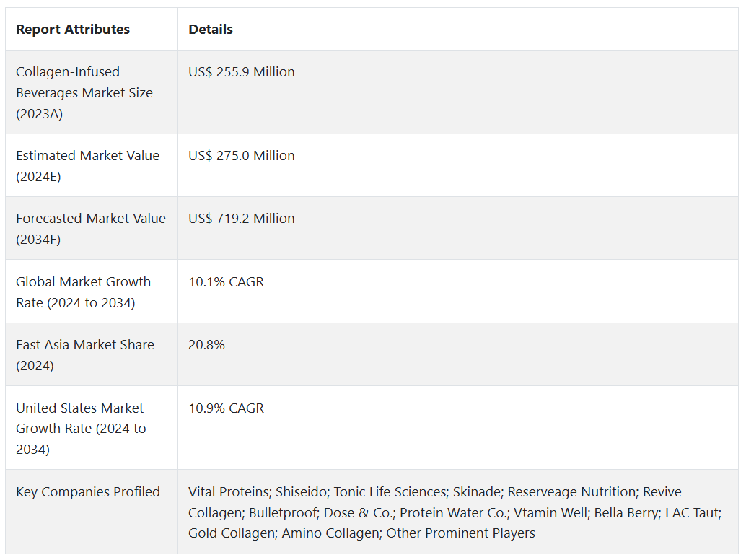Screen dimensions: 746x560
Task: Click United States Market Growth Rate label
Action: 81,429
